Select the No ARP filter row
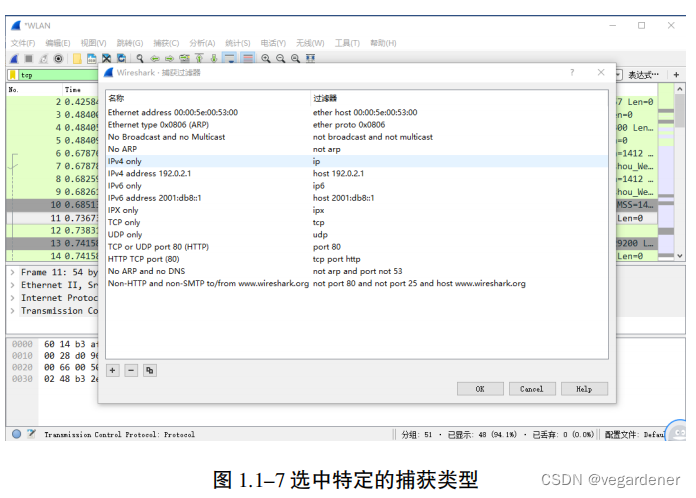 tap(357, 149)
